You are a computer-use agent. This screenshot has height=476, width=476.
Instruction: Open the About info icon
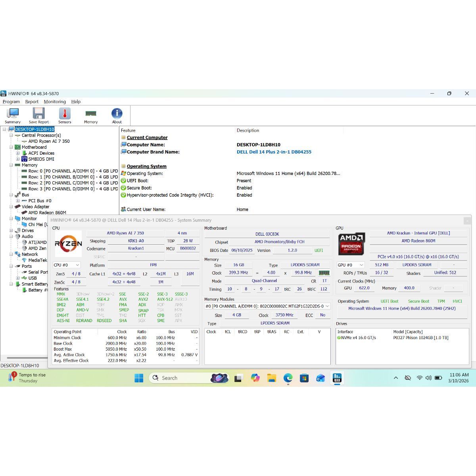(117, 115)
